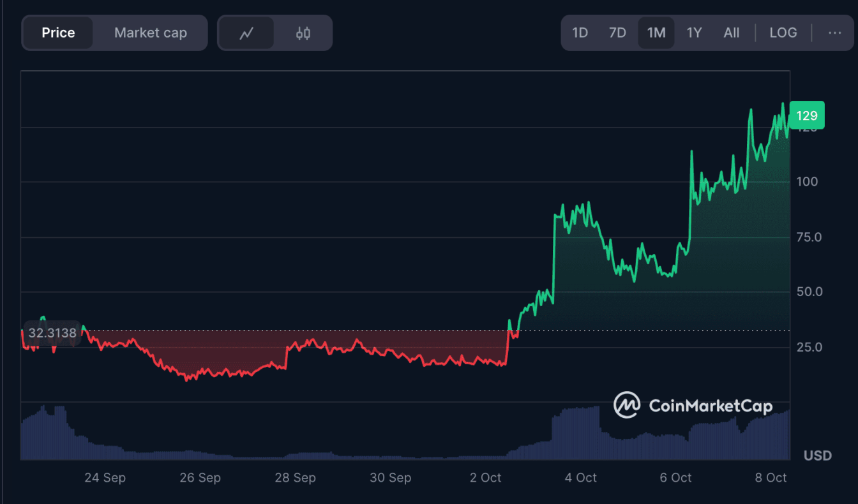Select the 1M time range
The image size is (858, 504).
656,33
